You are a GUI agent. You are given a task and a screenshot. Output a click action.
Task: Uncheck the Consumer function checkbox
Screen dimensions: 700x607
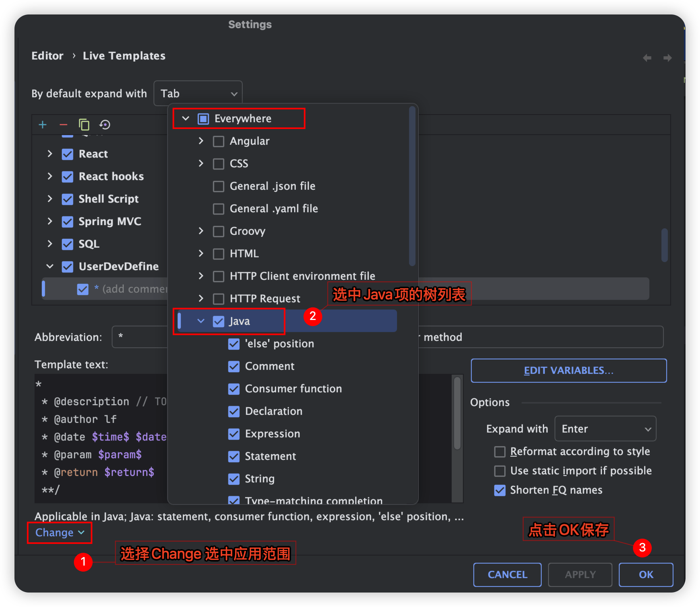[234, 389]
